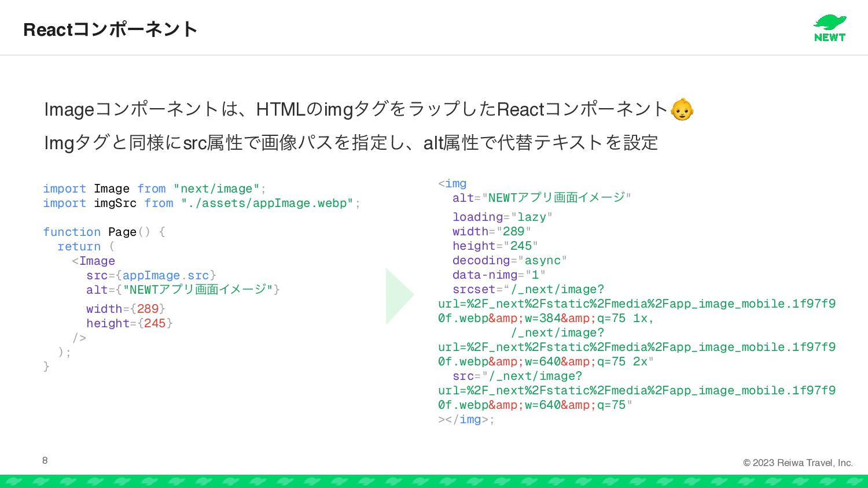
Task: Click "src={appImage.src}" in the React code
Action: [x=152, y=275]
